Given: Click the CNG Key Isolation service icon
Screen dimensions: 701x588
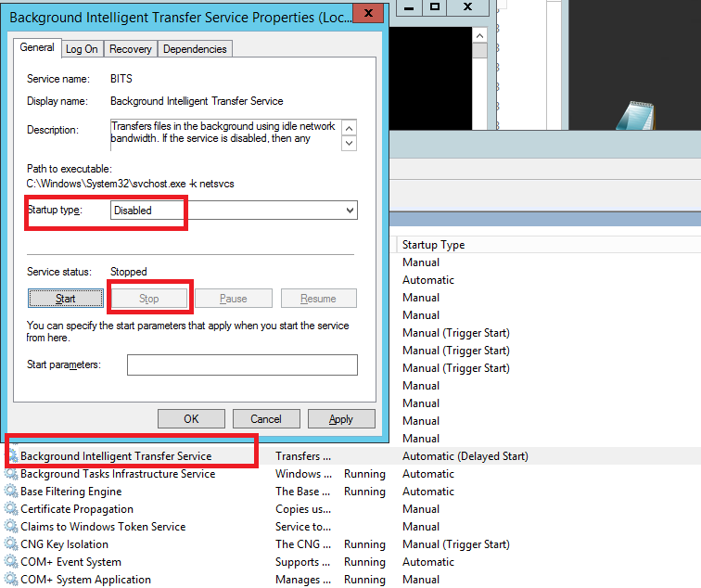Looking at the screenshot, I should tap(12, 544).
